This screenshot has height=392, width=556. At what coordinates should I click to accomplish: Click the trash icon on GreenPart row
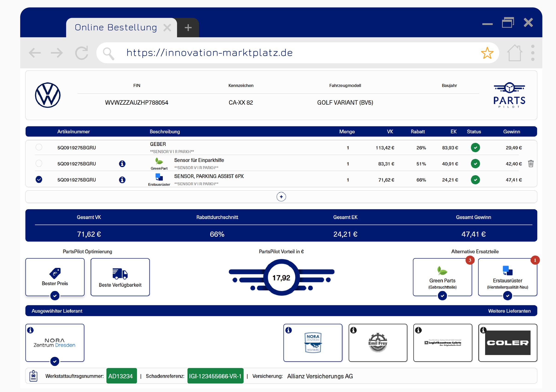coord(531,164)
